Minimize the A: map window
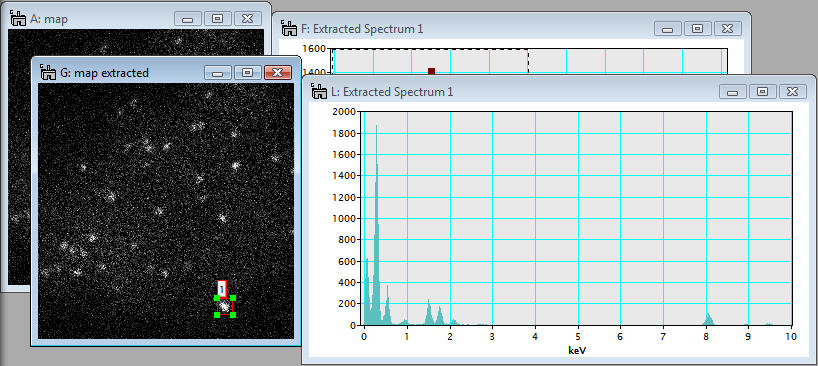 coord(188,19)
